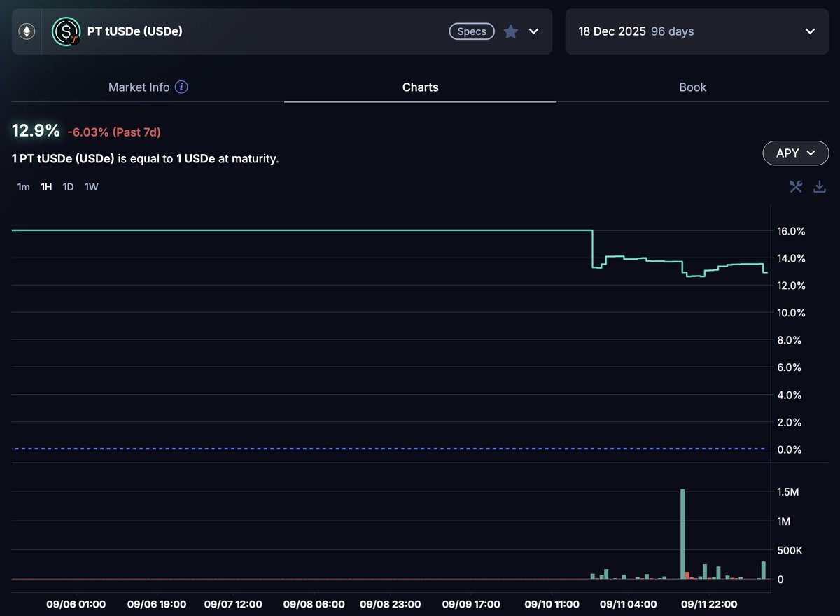Click the 12.0% axis label
The image size is (840, 616).
791,286
